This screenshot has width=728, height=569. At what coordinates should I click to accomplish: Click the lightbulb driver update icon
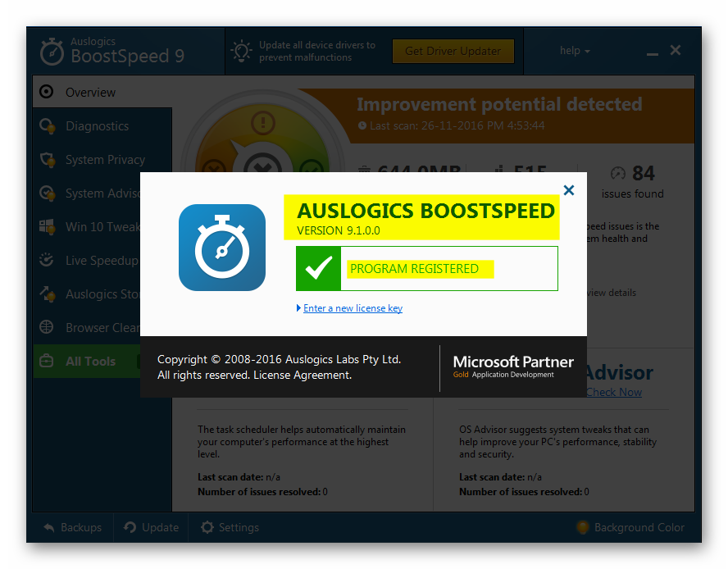click(241, 51)
